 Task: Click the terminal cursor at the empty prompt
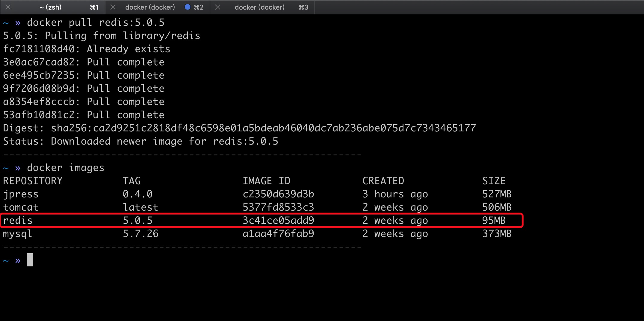click(30, 260)
